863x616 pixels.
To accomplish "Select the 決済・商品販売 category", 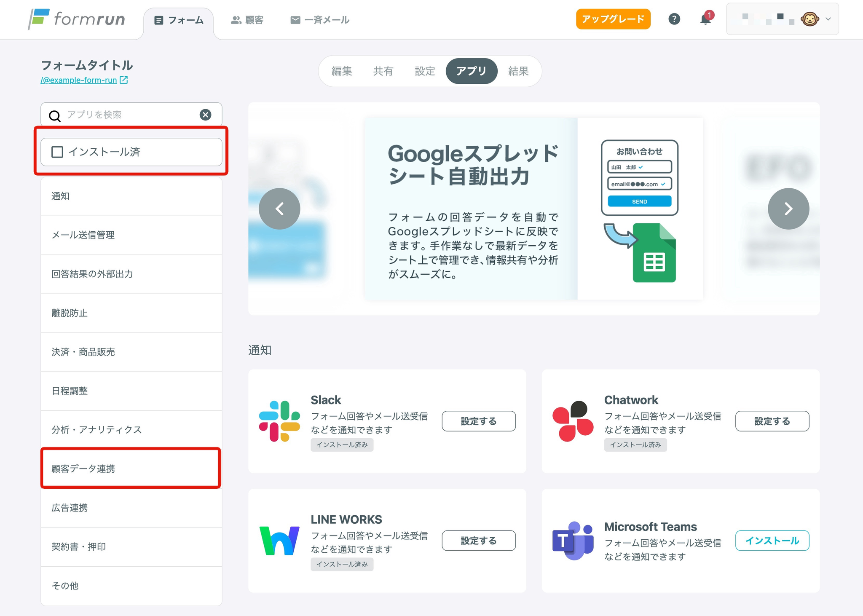I will tap(131, 352).
